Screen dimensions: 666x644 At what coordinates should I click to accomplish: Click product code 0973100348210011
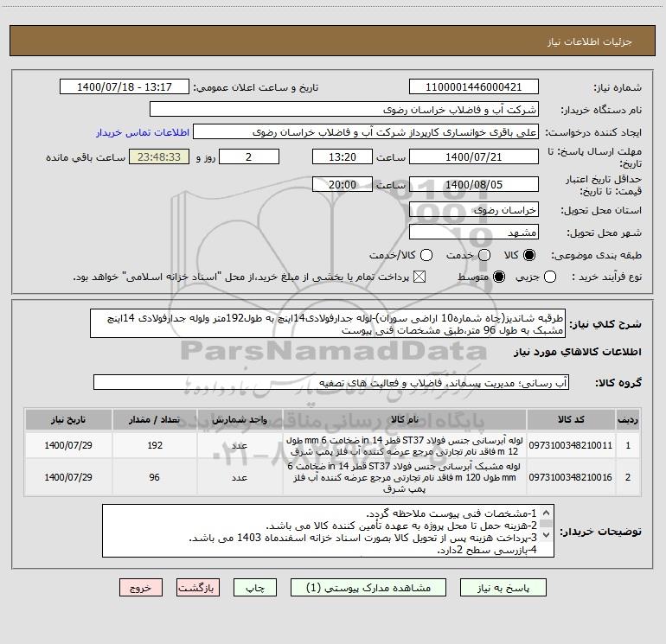571,445
